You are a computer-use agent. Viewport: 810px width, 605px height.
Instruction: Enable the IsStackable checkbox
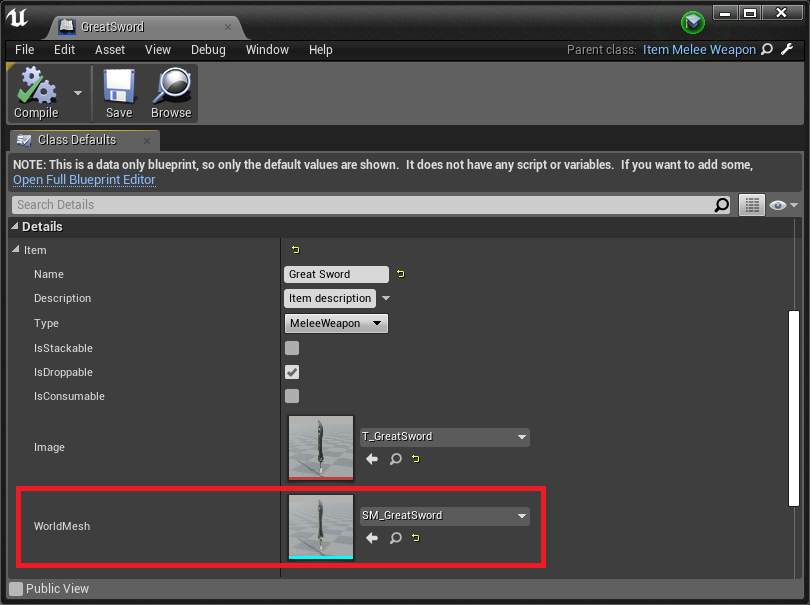292,348
